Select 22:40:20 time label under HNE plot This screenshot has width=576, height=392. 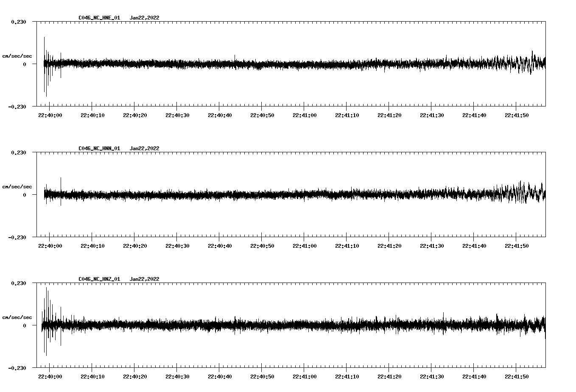pyautogui.click(x=135, y=115)
